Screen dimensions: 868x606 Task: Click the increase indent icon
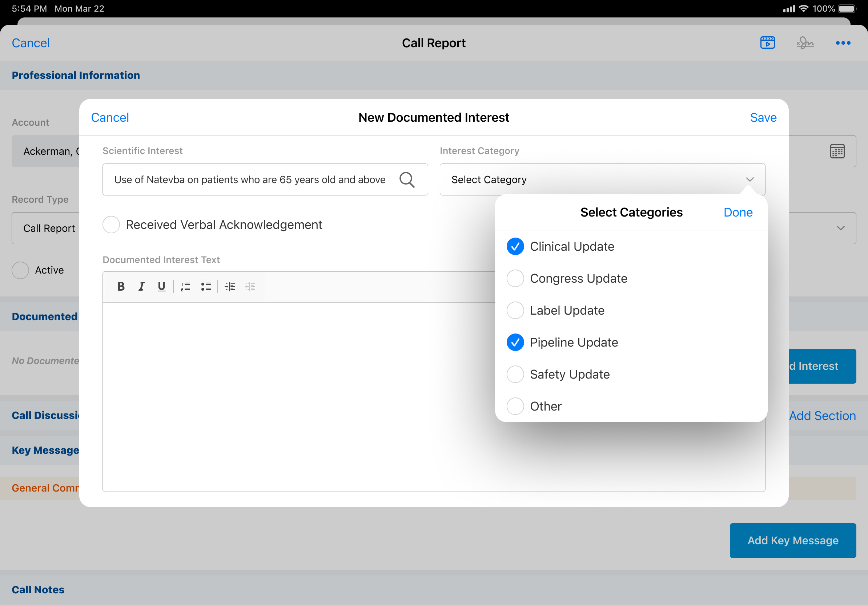tap(229, 287)
